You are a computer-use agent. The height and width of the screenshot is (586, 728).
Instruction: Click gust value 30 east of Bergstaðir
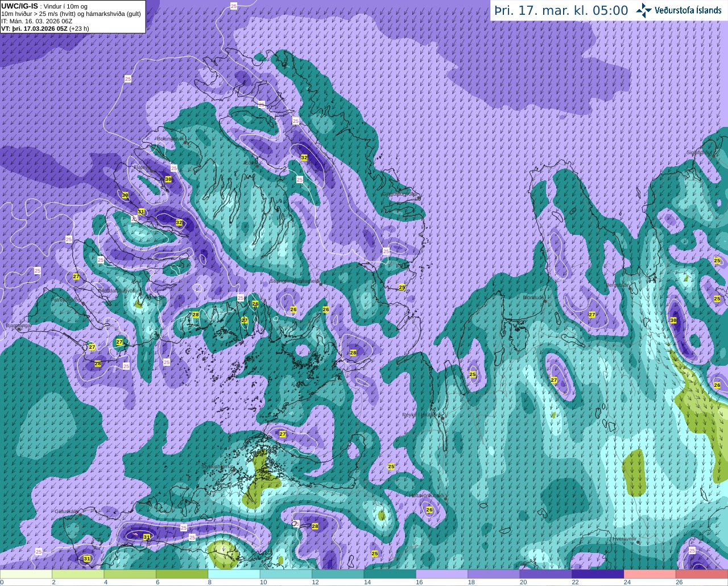coord(673,320)
